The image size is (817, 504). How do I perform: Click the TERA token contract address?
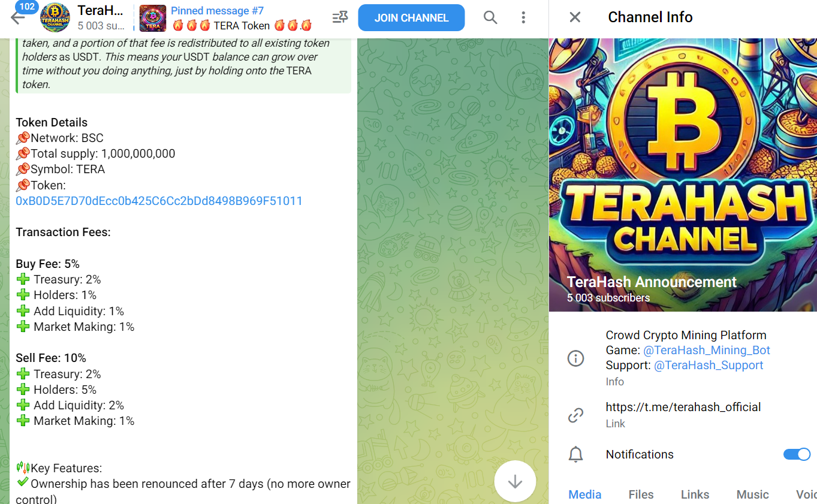tap(159, 201)
